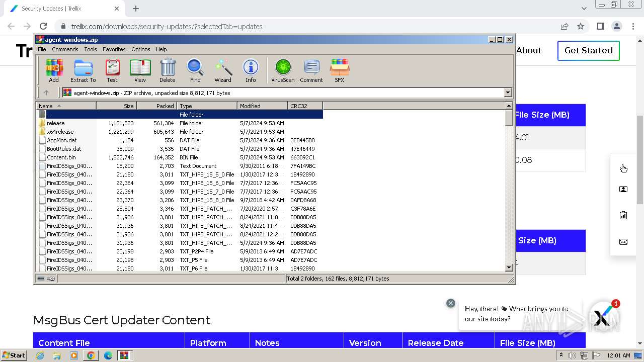Open the Chrome profile avatar icon
This screenshot has width=644, height=362.
616,26
